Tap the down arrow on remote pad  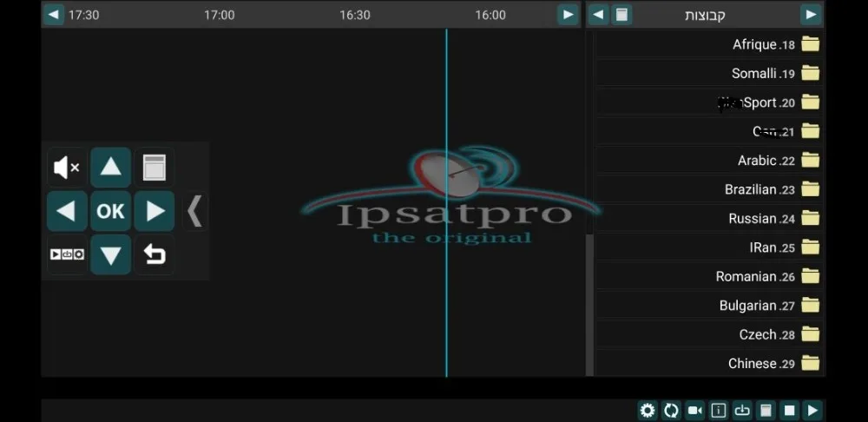coord(111,254)
